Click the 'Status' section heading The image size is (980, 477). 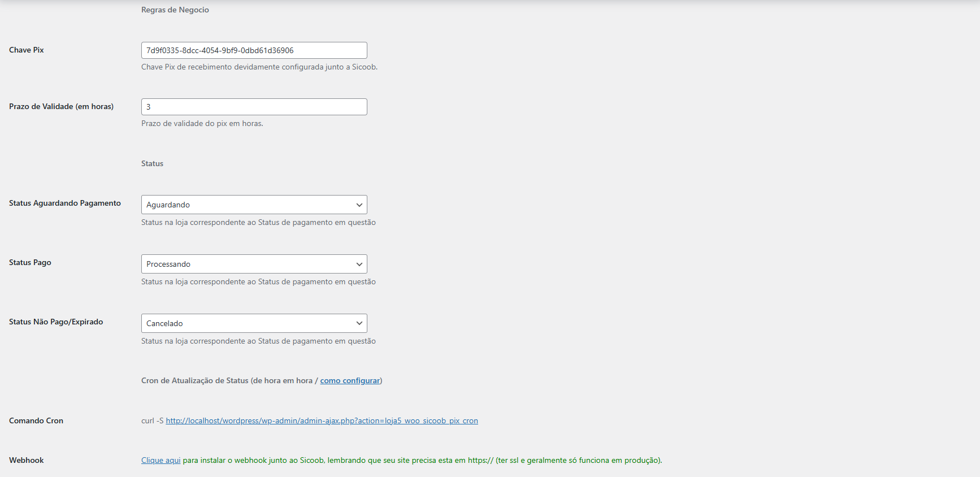(152, 164)
